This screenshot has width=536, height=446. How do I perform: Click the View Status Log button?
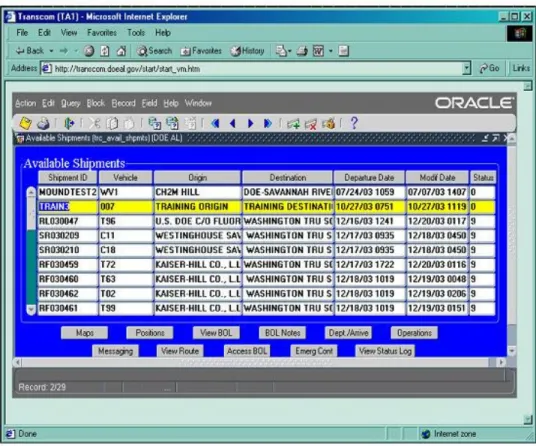(x=385, y=351)
